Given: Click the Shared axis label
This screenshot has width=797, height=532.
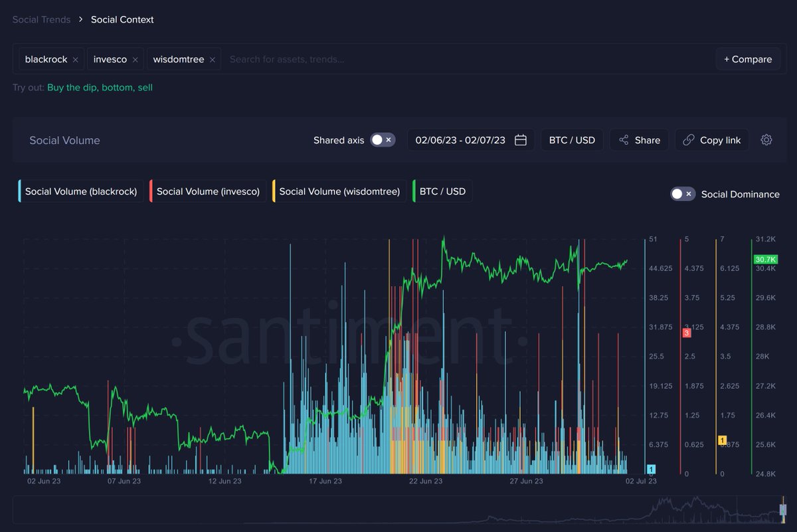Looking at the screenshot, I should [x=339, y=140].
